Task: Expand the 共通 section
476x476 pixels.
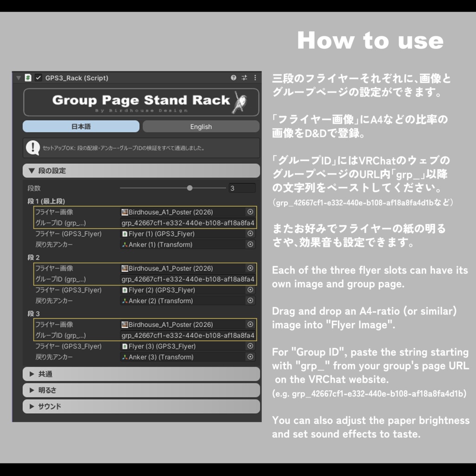Action: click(x=141, y=374)
